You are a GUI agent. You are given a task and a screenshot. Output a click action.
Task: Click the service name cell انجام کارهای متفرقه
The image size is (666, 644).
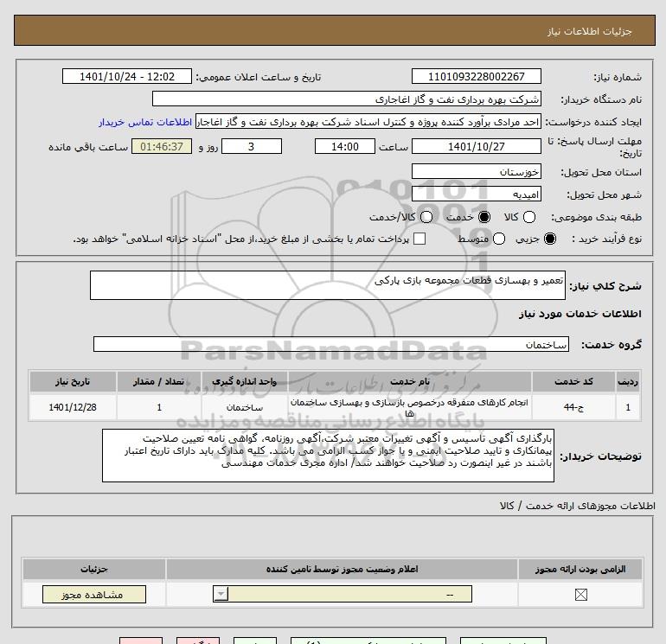pos(409,407)
